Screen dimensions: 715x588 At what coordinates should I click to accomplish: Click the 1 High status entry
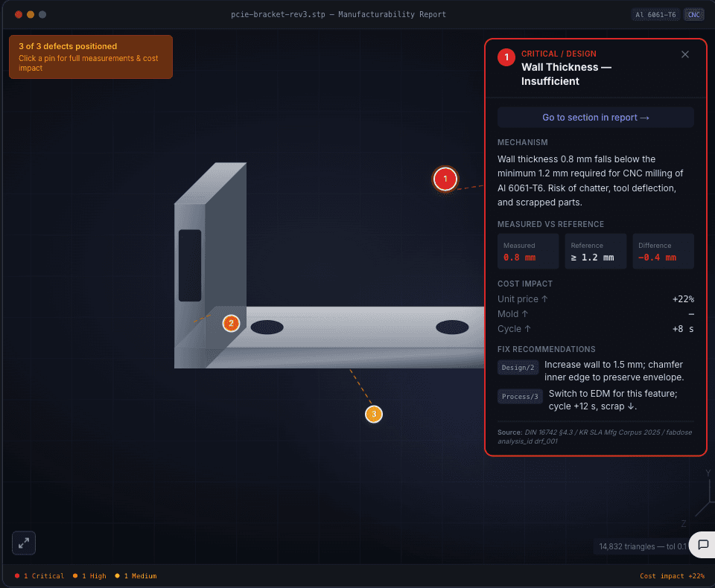click(89, 576)
